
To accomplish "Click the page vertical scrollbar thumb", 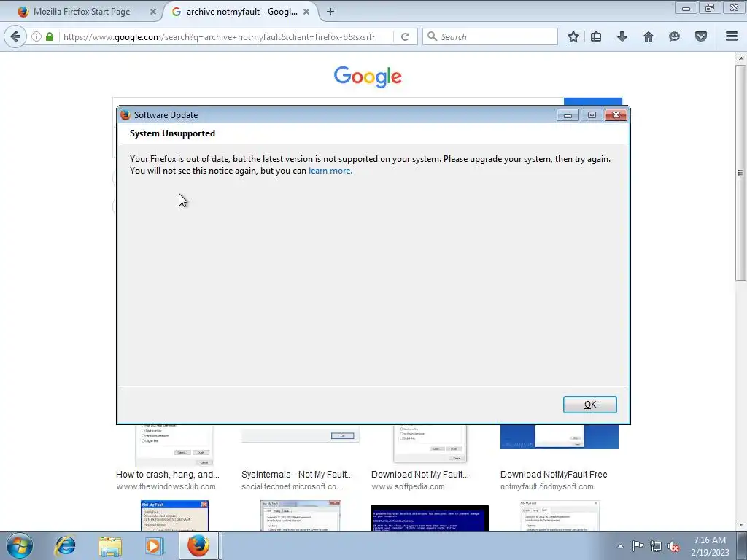I will point(740,172).
